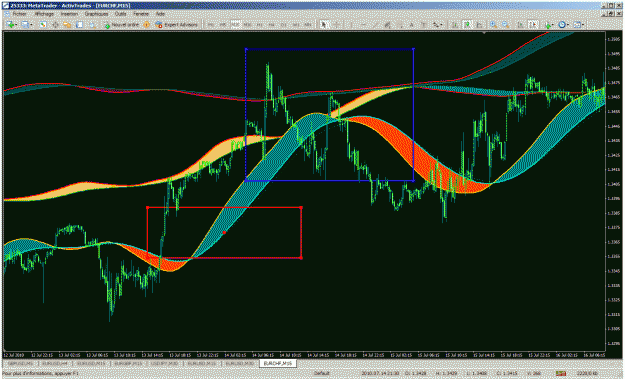The height and width of the screenshot is (379, 625).
Task: Select the text tool
Action: [411, 25]
